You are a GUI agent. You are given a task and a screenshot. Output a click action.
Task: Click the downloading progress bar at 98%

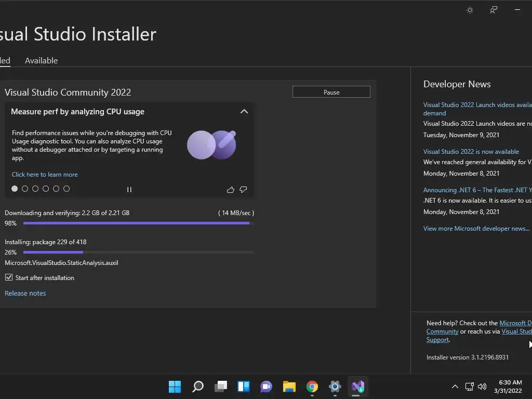138,223
